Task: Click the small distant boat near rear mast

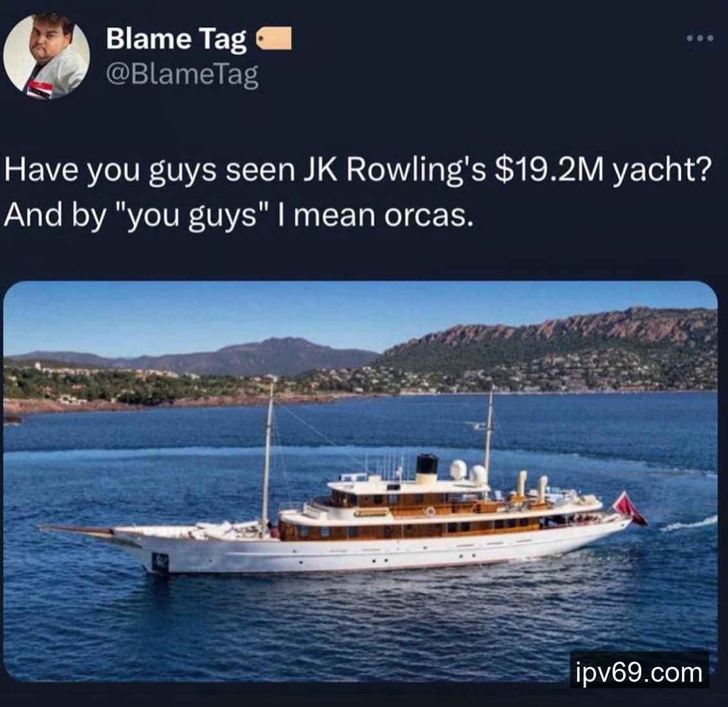Action: (476, 425)
